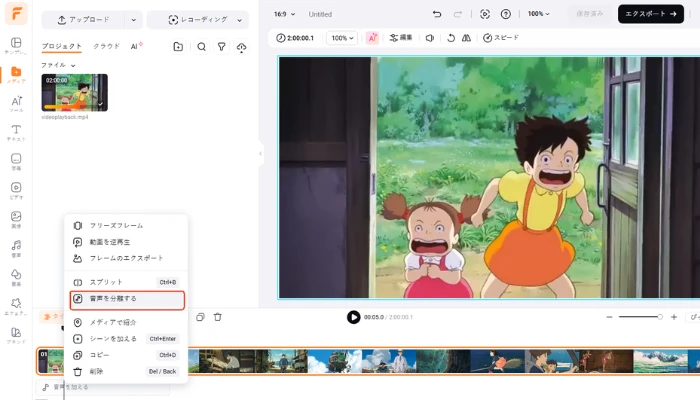
Task: Zoom out timeline with minus button
Action: (609, 317)
